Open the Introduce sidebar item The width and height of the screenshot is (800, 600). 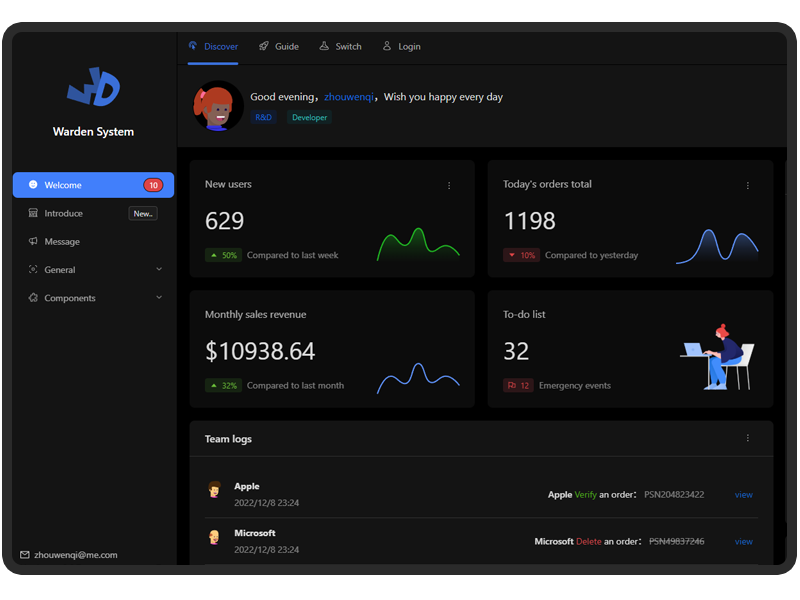(64, 213)
